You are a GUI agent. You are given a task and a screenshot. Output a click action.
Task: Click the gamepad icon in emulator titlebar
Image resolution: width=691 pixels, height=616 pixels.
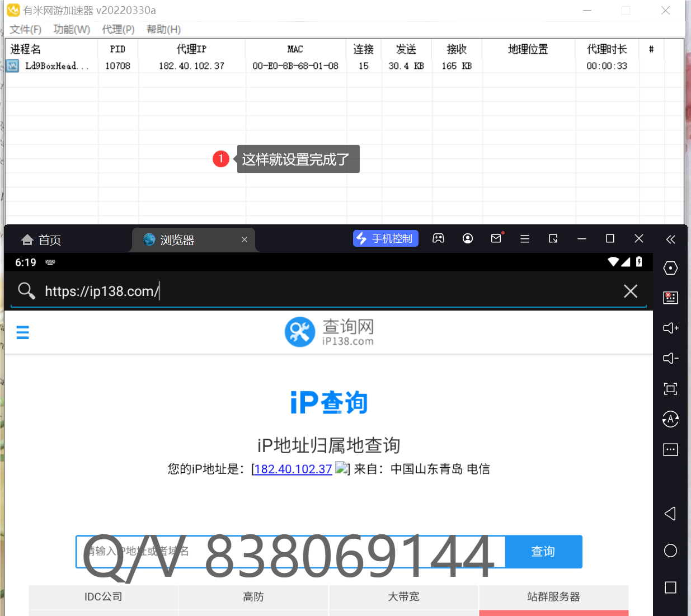click(438, 239)
